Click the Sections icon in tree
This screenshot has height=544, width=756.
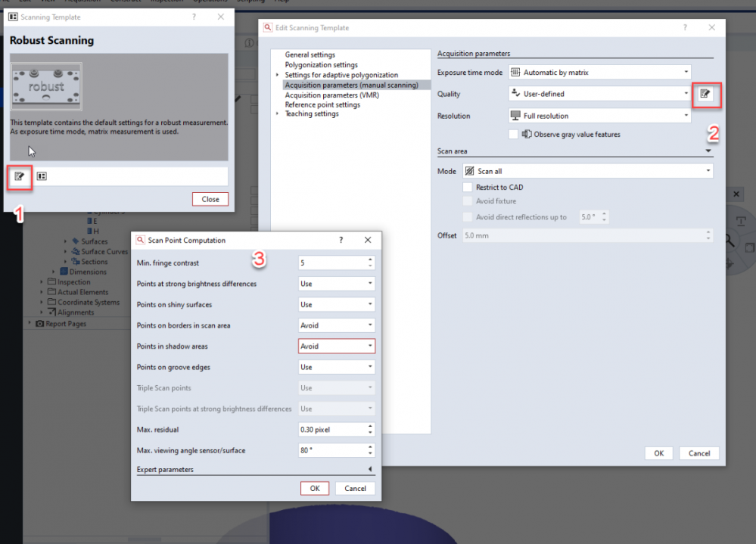click(x=76, y=261)
